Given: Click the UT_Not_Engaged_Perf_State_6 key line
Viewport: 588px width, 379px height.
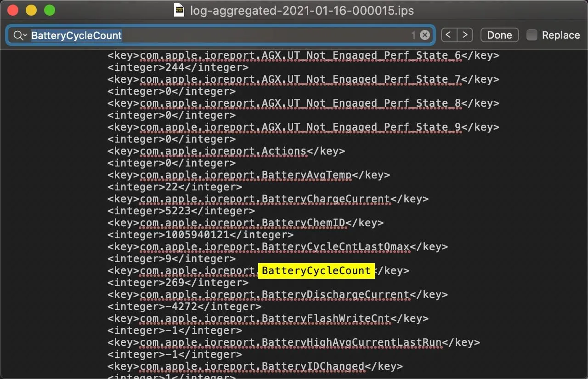Looking at the screenshot, I should click(x=303, y=56).
